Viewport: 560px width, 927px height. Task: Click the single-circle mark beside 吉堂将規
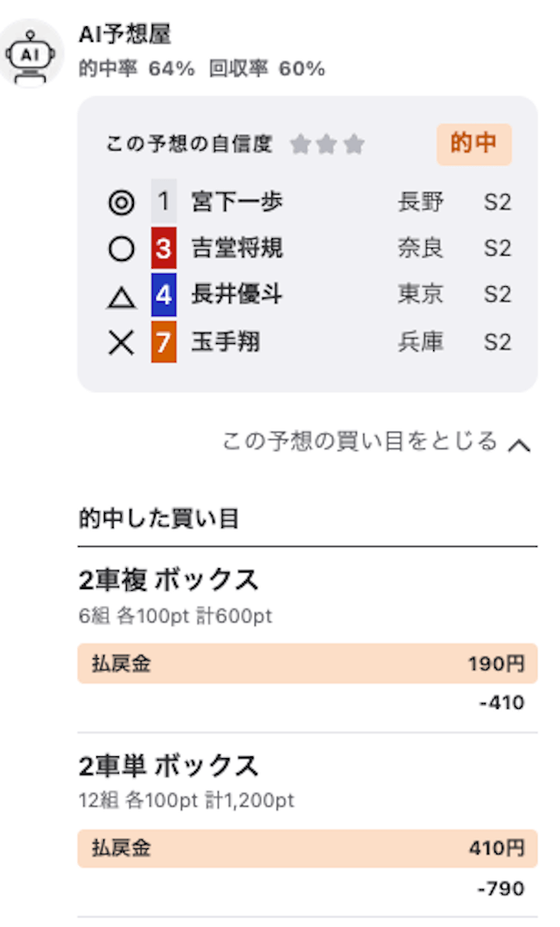tap(121, 249)
